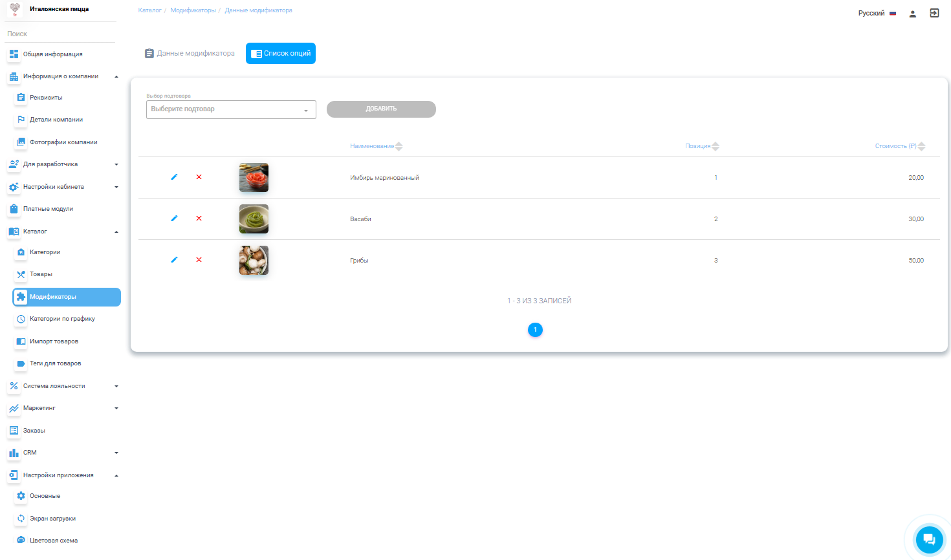Switch to Данные модификатора tab

(190, 54)
